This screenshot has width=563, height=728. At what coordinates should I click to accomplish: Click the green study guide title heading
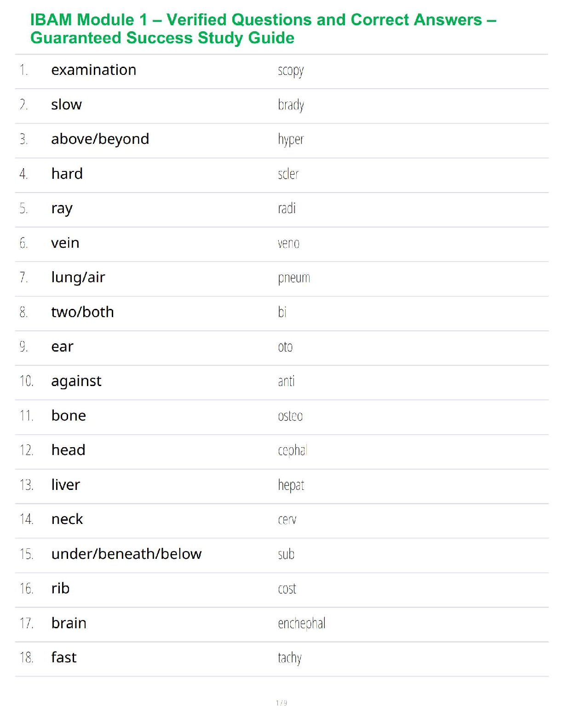coord(263,28)
